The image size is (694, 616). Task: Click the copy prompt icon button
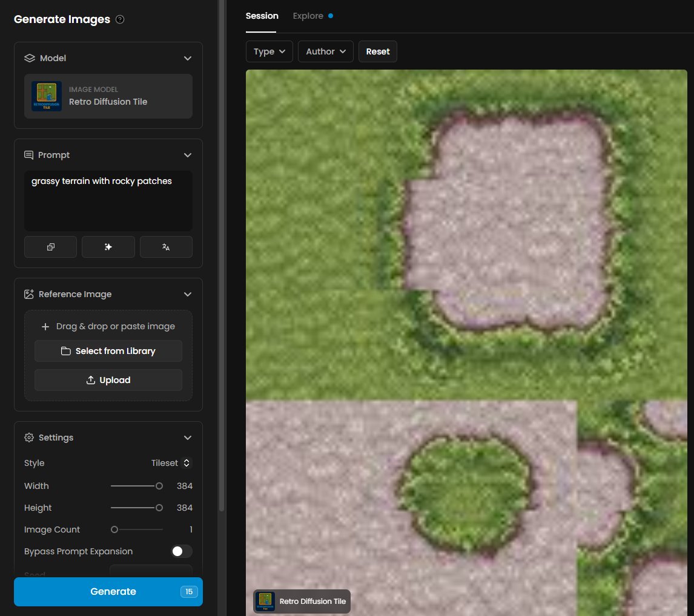[50, 247]
